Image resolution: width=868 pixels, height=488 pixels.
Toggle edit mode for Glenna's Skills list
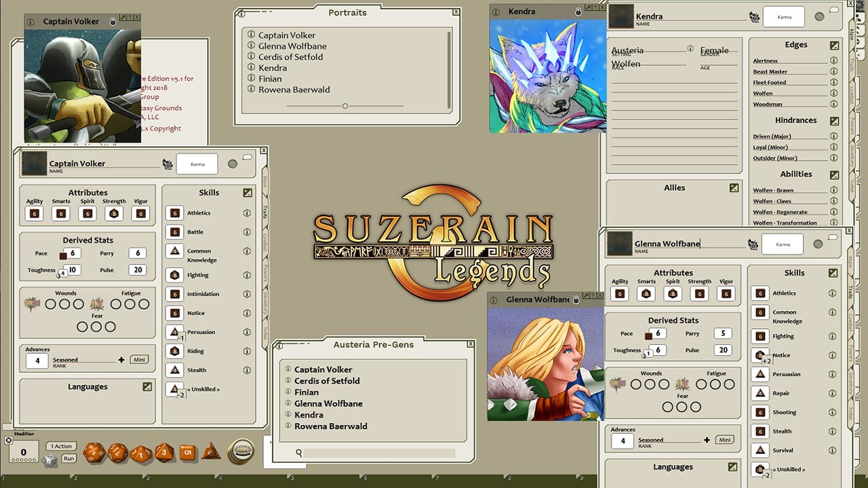(833, 272)
